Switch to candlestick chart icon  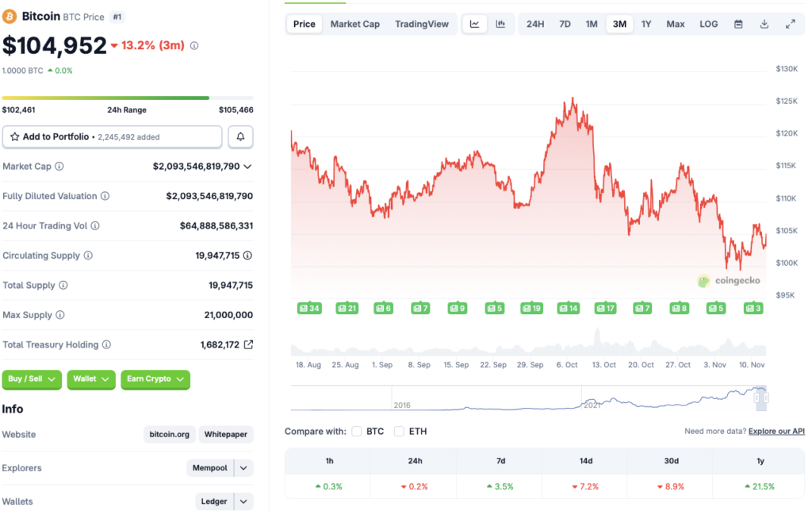pyautogui.click(x=500, y=24)
